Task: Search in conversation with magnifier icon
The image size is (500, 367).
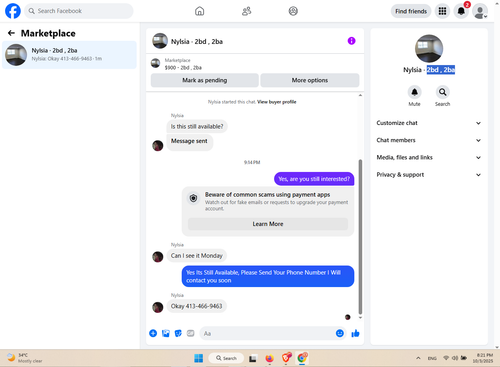Action: point(442,92)
